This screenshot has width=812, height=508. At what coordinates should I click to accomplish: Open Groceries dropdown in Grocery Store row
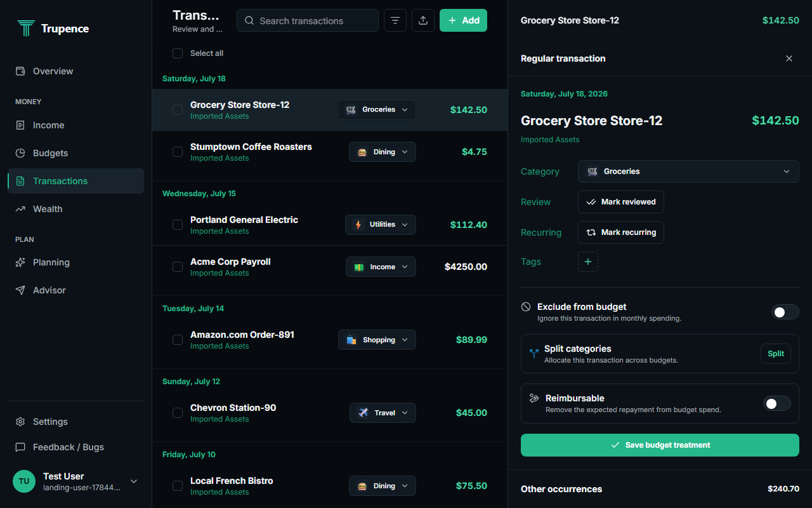coord(377,109)
